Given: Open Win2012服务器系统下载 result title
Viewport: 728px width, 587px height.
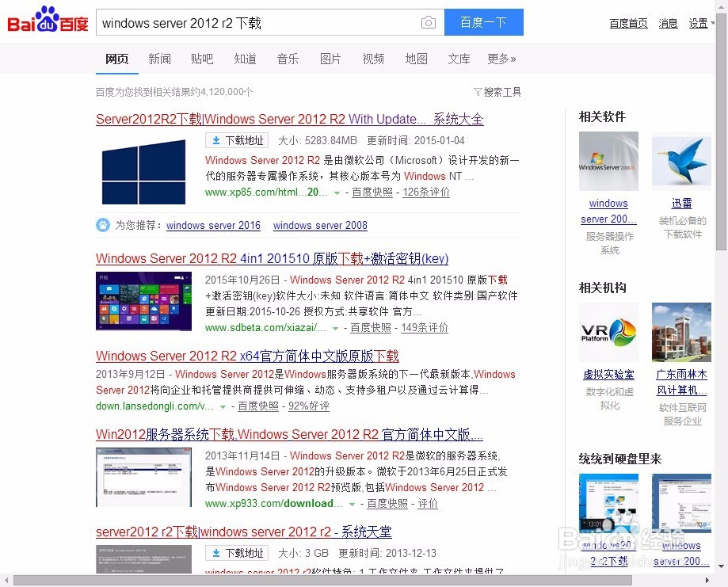Looking at the screenshot, I should pos(289,434).
